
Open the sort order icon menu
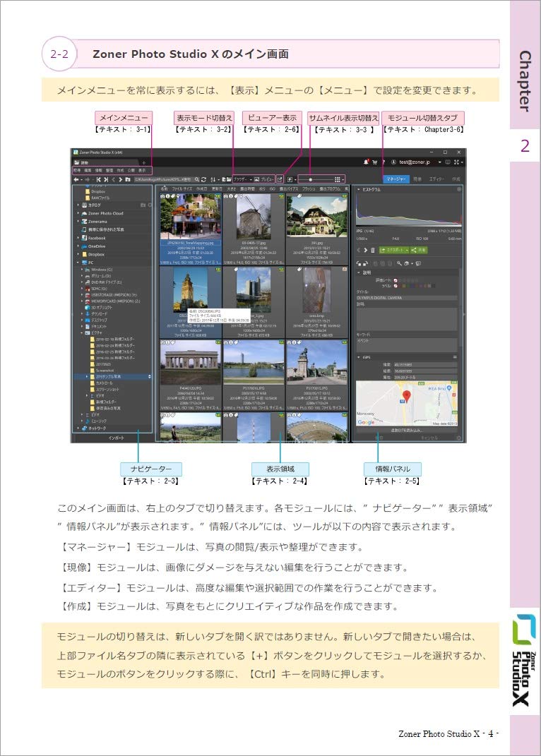tap(214, 179)
